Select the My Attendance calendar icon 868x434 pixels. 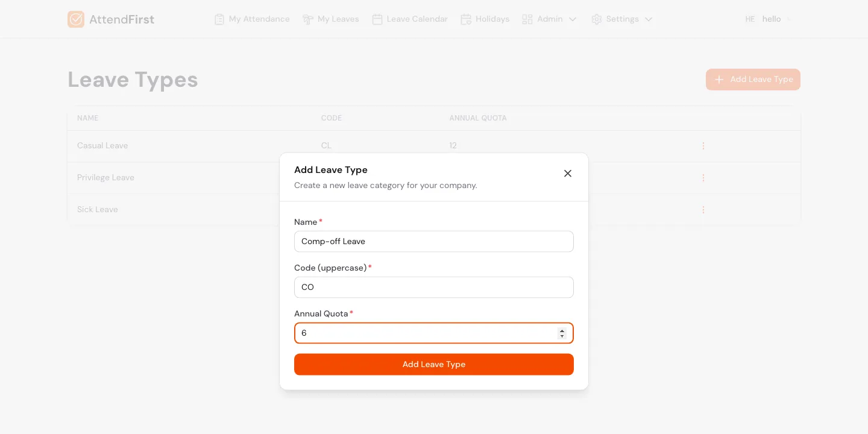point(219,19)
